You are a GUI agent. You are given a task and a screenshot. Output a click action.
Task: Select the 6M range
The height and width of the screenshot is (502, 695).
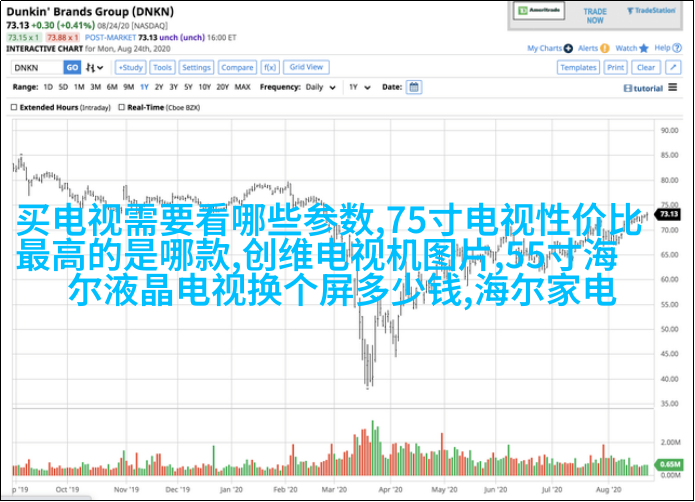pyautogui.click(x=112, y=87)
